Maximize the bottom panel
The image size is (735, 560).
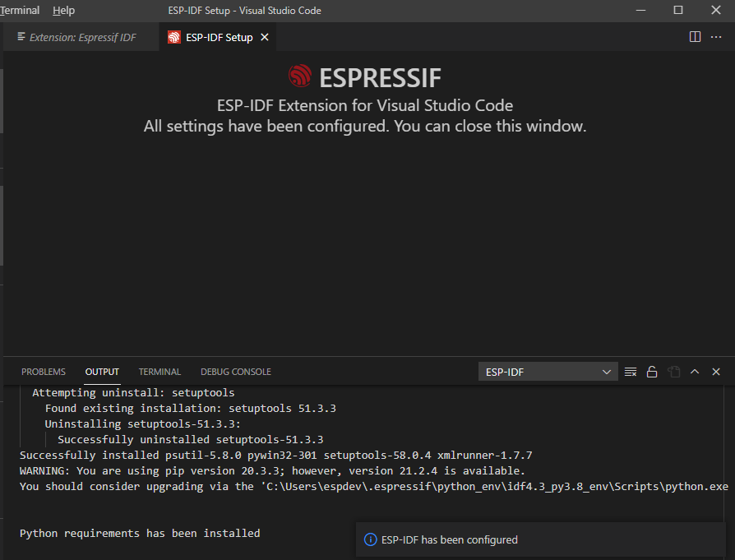click(695, 371)
